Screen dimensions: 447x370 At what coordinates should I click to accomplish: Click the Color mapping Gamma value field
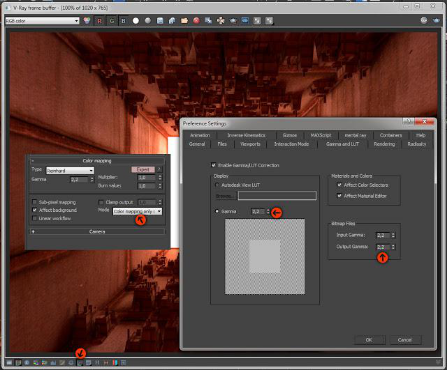[x=79, y=180]
